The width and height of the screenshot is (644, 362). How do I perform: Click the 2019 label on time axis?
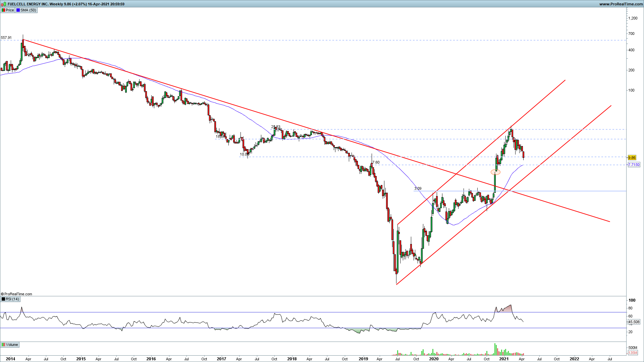[363, 359]
